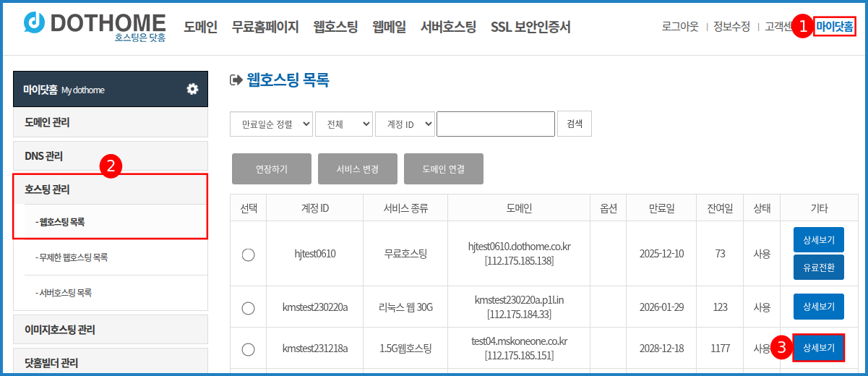Open the 만료일순 정렬 sort dropdown
The image size is (868, 376).
(271, 124)
